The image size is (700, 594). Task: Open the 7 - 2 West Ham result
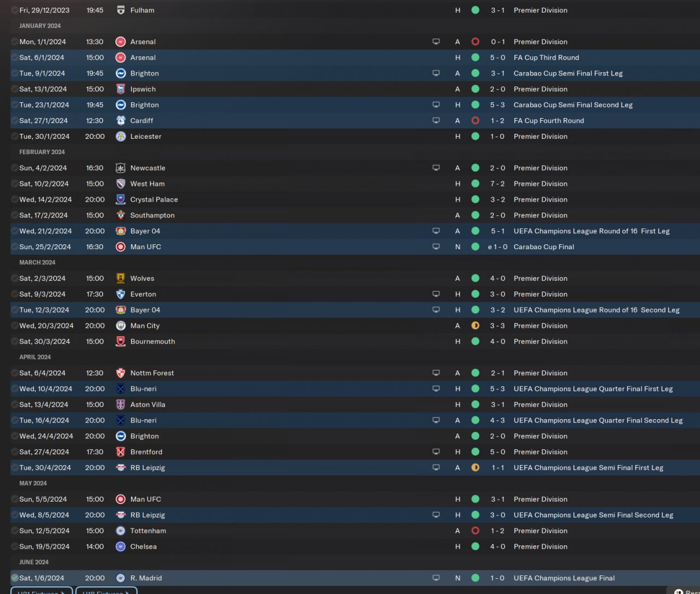coord(498,184)
